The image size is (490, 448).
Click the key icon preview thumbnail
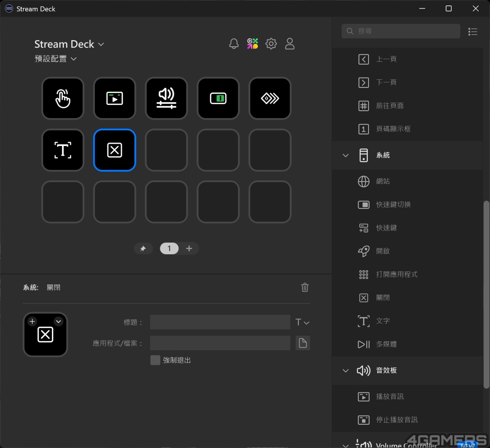pos(45,334)
